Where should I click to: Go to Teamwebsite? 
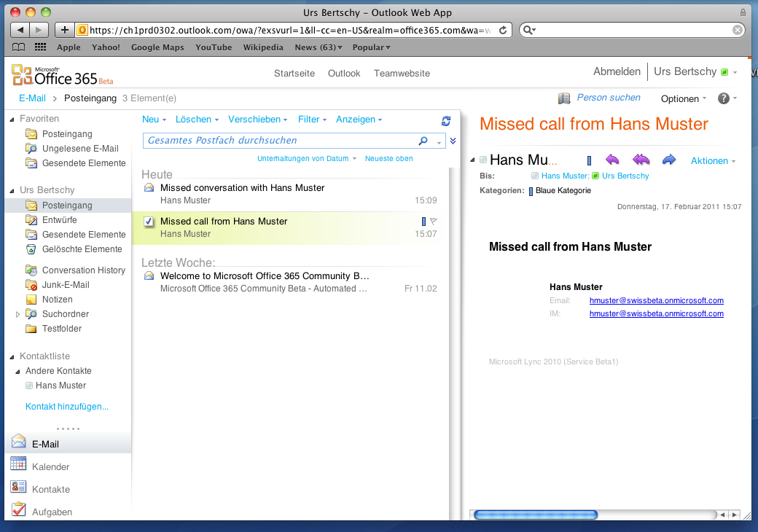pyautogui.click(x=402, y=74)
